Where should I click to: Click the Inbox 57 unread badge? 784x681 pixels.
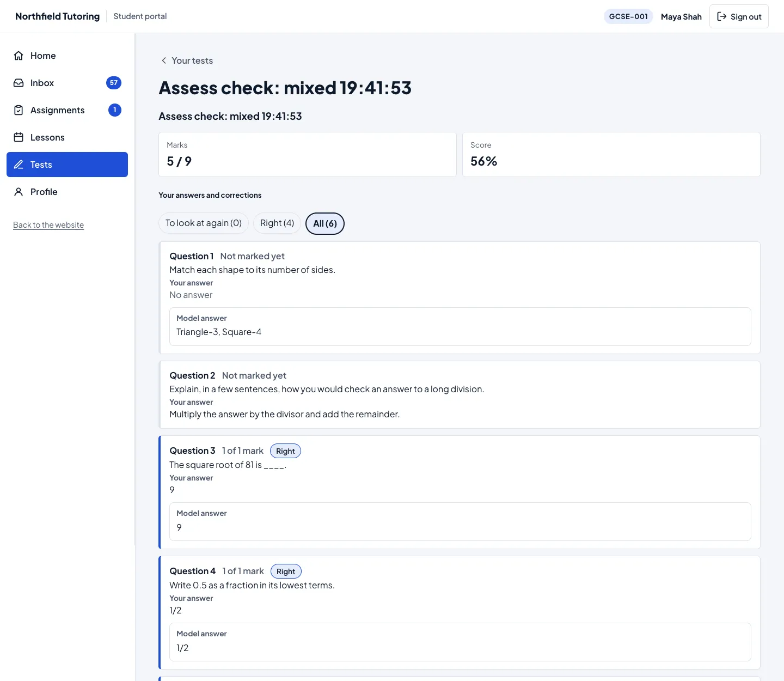(x=114, y=83)
